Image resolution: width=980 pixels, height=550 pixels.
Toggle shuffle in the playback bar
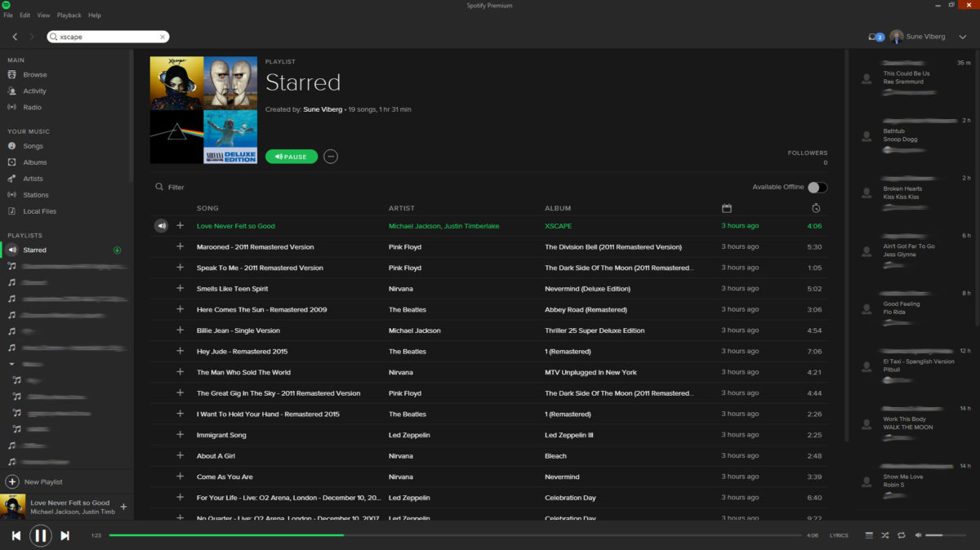pos(885,535)
